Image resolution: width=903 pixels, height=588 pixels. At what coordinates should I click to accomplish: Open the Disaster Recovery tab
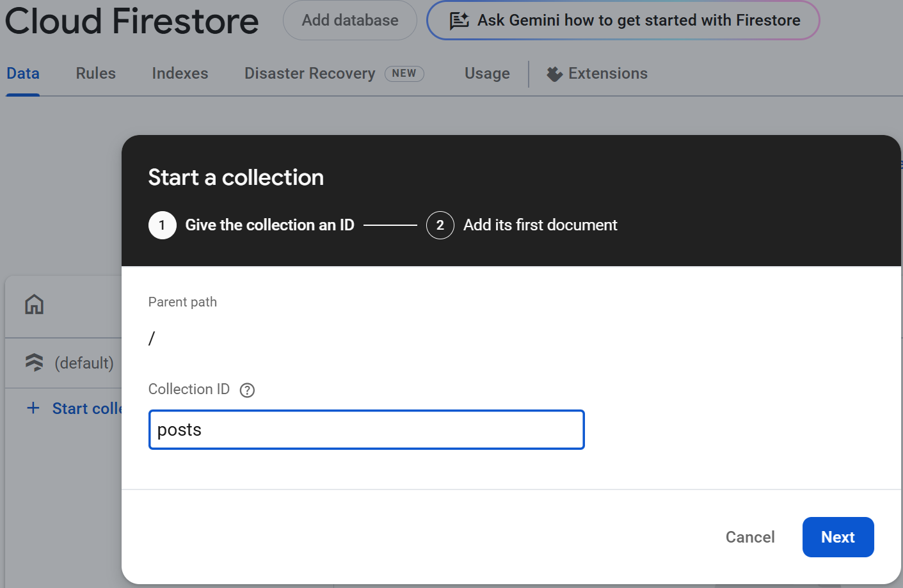[310, 74]
